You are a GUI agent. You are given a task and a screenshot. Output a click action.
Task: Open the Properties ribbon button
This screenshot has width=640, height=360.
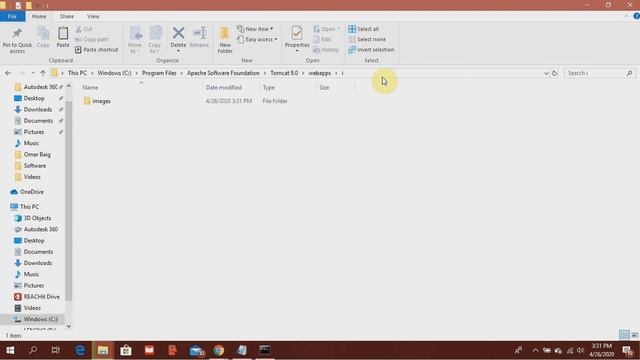click(x=297, y=39)
